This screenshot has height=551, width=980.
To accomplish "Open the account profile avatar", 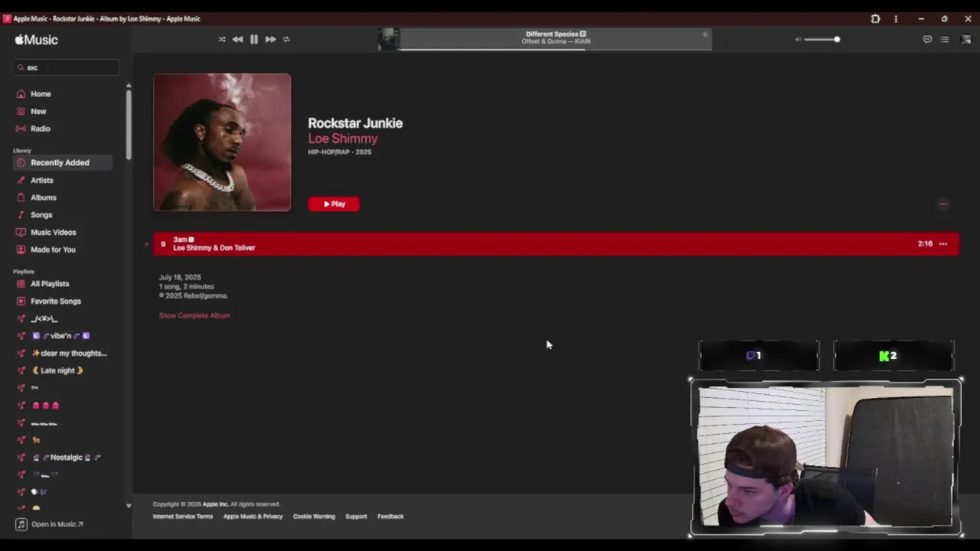I will pos(965,39).
